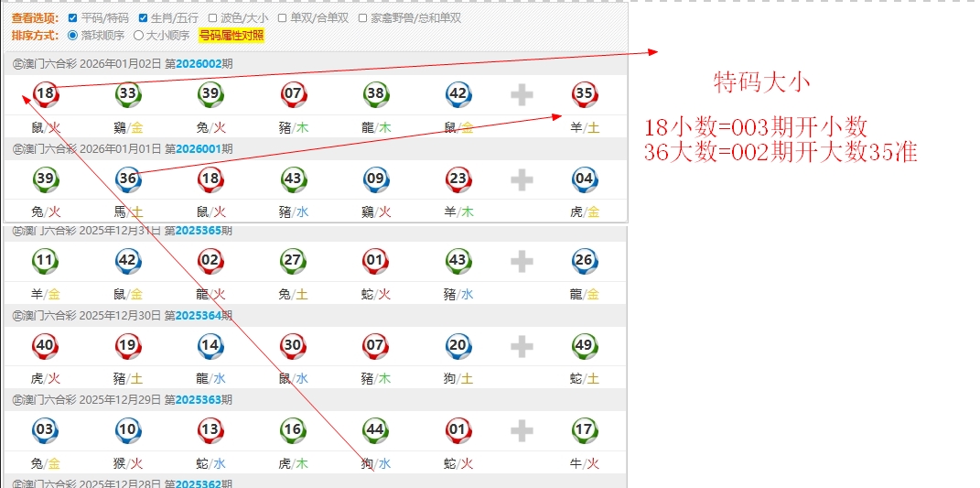Click green ball 33 in draw 2026002
Image resolution: width=980 pixels, height=488 pixels.
(128, 93)
